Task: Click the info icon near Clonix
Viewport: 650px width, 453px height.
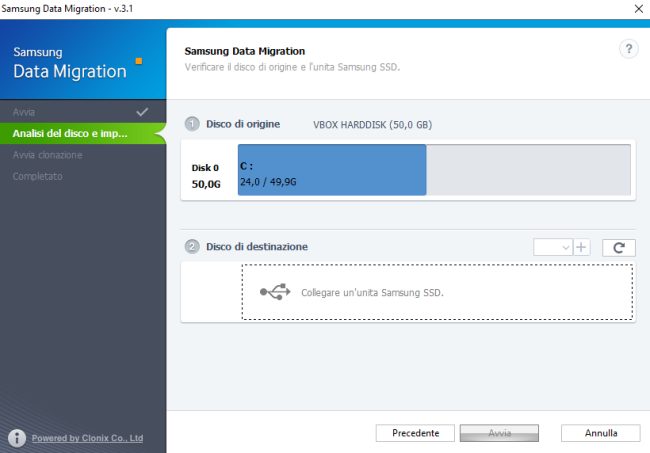Action: [x=16, y=438]
